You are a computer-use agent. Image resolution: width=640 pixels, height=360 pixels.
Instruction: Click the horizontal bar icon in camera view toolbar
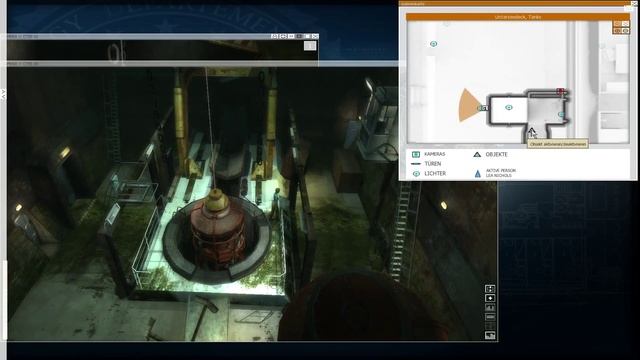click(x=490, y=317)
